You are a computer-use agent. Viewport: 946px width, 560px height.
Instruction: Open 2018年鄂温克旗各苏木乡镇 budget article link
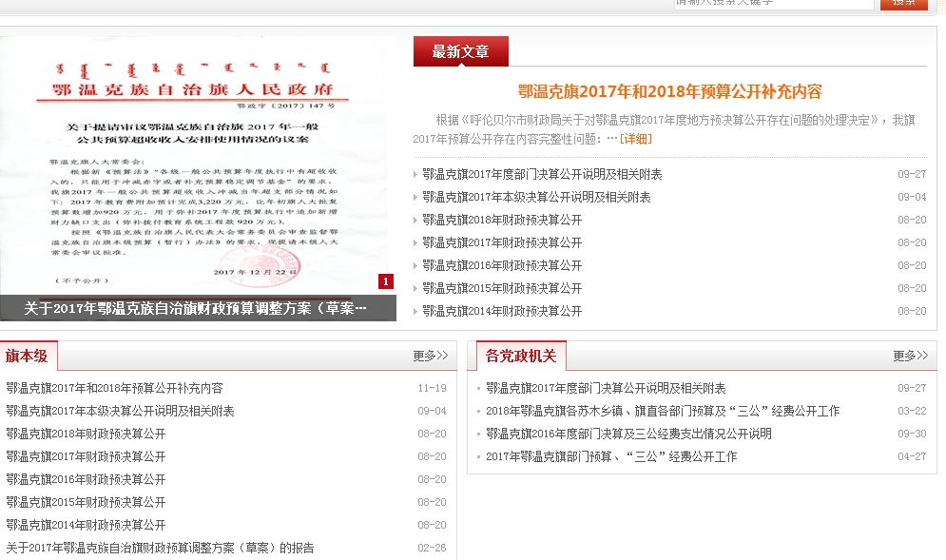(663, 411)
